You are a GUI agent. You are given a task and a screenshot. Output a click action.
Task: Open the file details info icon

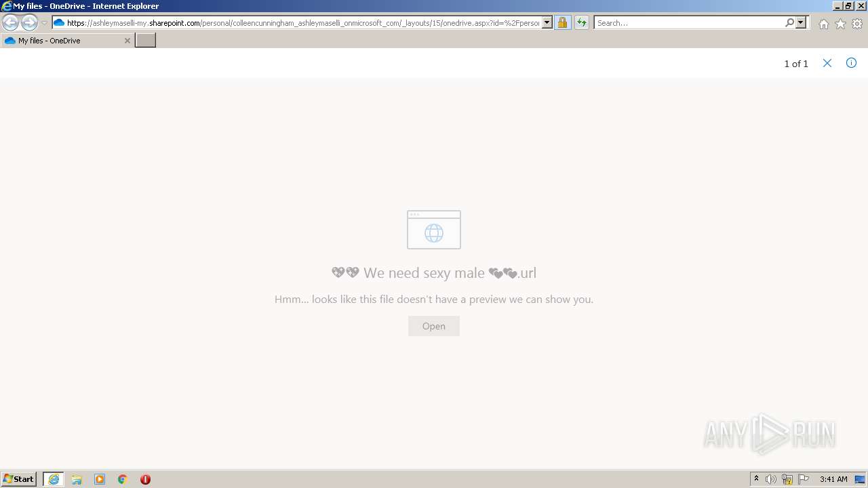[851, 63]
